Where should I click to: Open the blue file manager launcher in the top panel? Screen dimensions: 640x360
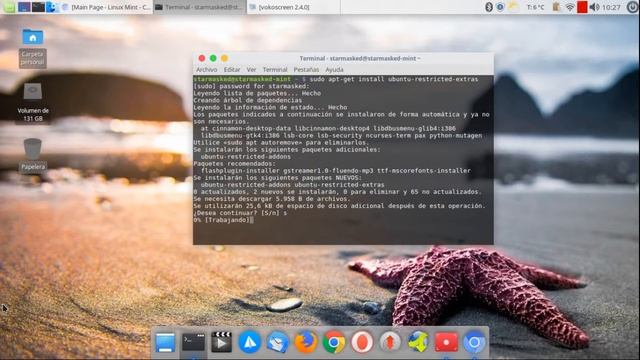click(x=52, y=7)
